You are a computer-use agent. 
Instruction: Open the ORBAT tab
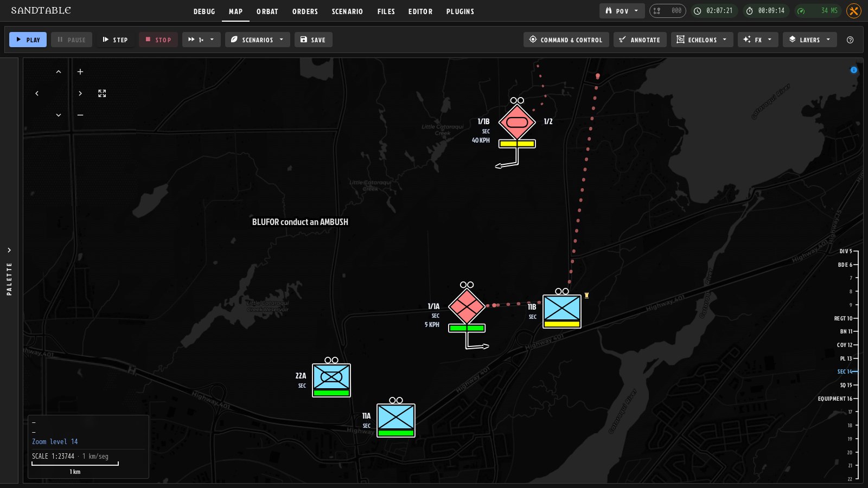[x=267, y=11]
